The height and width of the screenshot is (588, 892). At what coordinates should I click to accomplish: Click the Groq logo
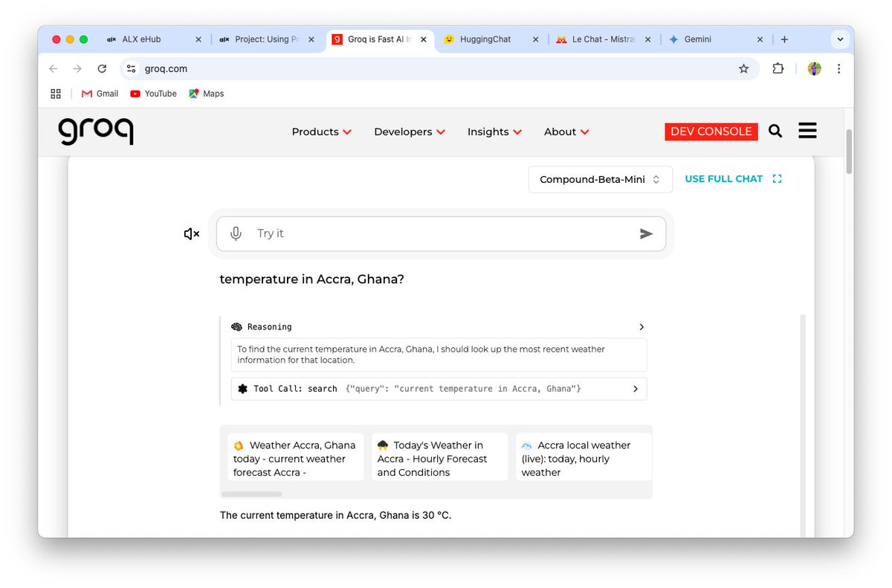[x=96, y=130]
